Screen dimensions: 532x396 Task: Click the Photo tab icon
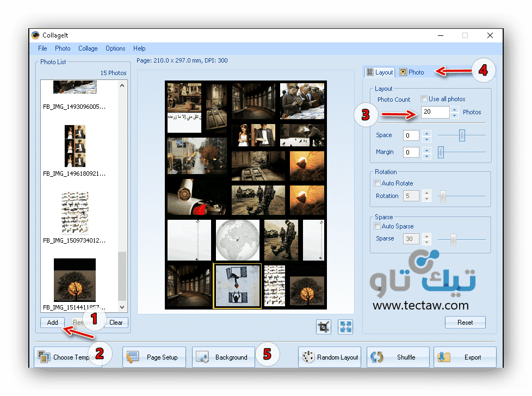(403, 72)
